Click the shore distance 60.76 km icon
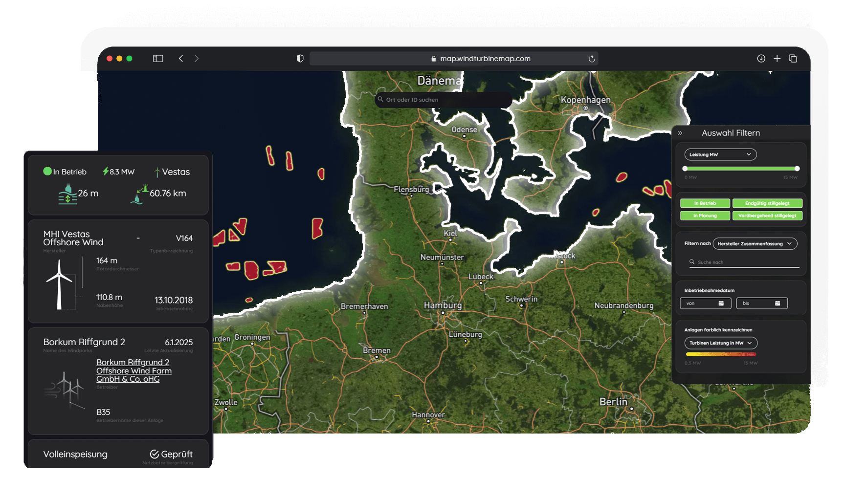This screenshot has height=477, width=868. 139,194
